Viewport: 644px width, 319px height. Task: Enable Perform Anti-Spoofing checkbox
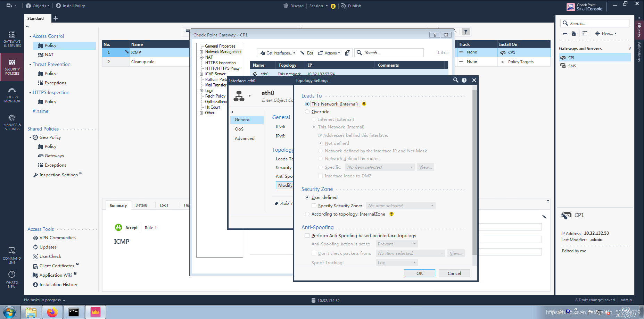click(x=307, y=236)
